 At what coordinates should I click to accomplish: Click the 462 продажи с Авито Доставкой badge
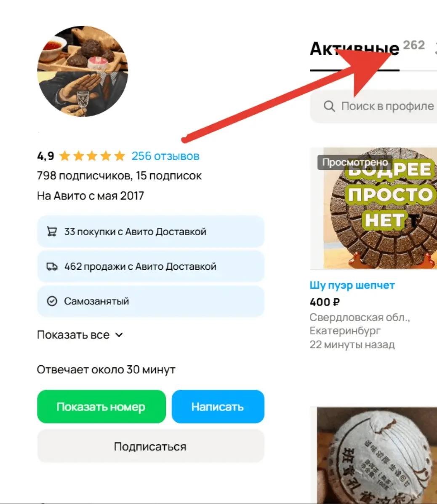[151, 266]
